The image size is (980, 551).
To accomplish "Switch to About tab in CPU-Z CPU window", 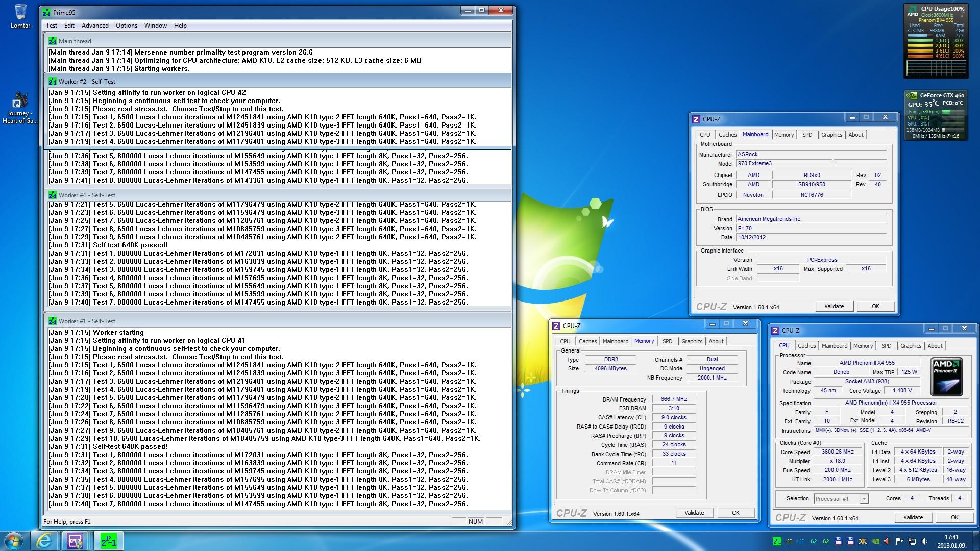I will pyautogui.click(x=935, y=346).
